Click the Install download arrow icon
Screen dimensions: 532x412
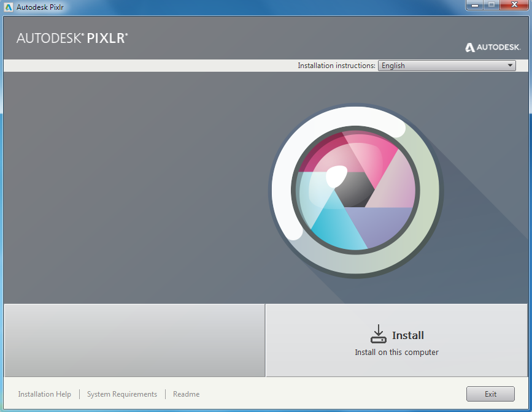[x=378, y=334]
